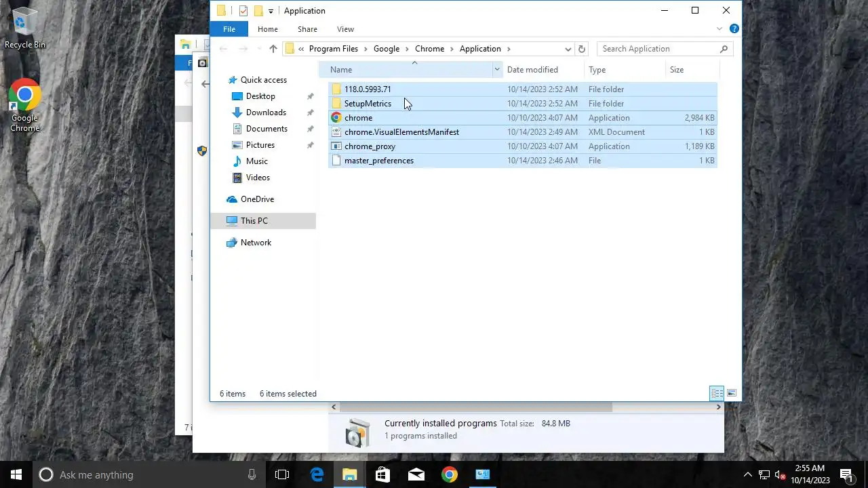Image resolution: width=868 pixels, height=488 pixels.
Task: Click the Search Application input field
Action: tap(658, 49)
